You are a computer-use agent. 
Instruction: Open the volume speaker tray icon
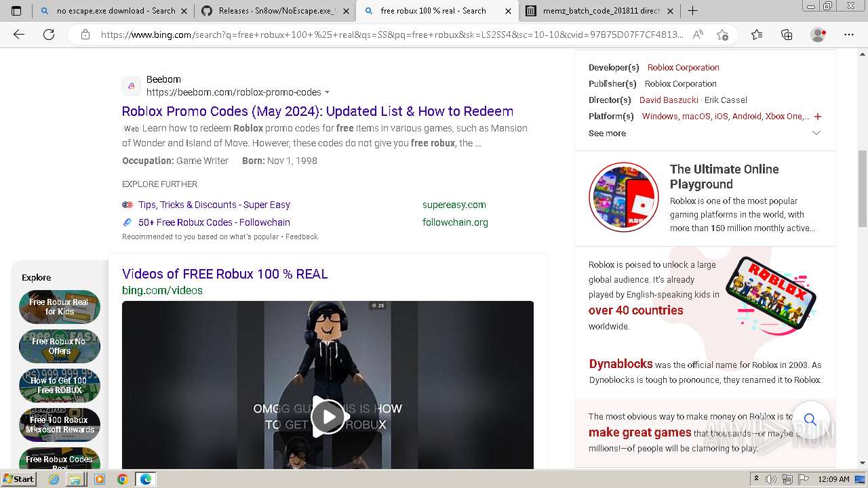(772, 479)
